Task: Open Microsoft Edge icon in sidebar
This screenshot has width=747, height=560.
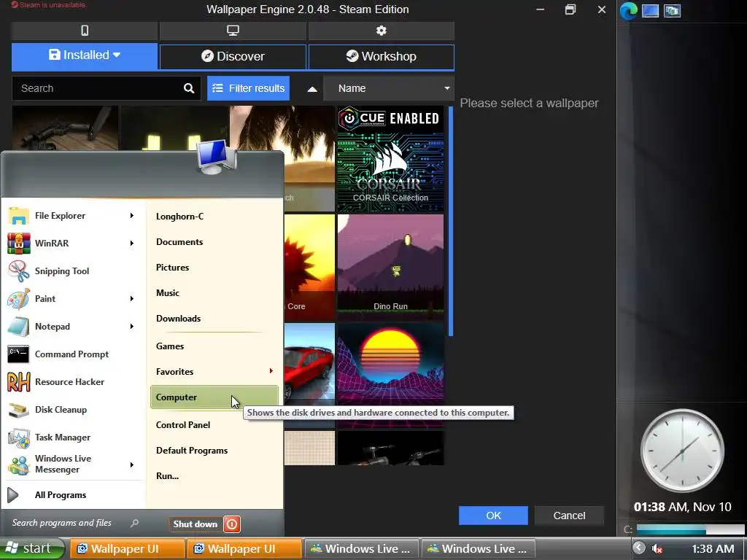Action: [628, 10]
